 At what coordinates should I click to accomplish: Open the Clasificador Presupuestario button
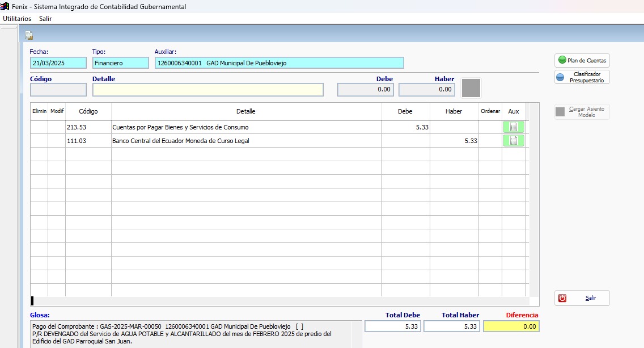tap(582, 77)
